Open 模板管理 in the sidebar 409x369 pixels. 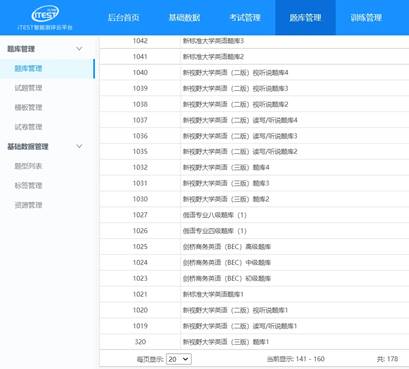(x=28, y=107)
